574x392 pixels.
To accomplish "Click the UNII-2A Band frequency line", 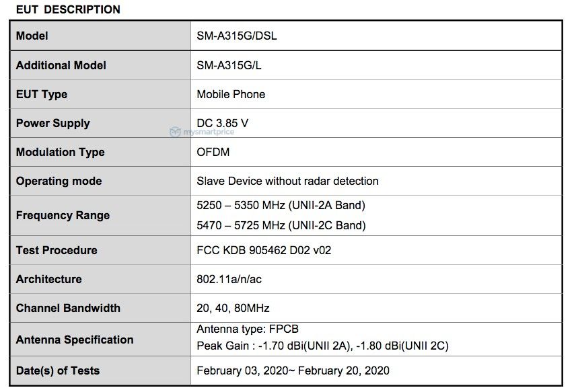I will [281, 205].
